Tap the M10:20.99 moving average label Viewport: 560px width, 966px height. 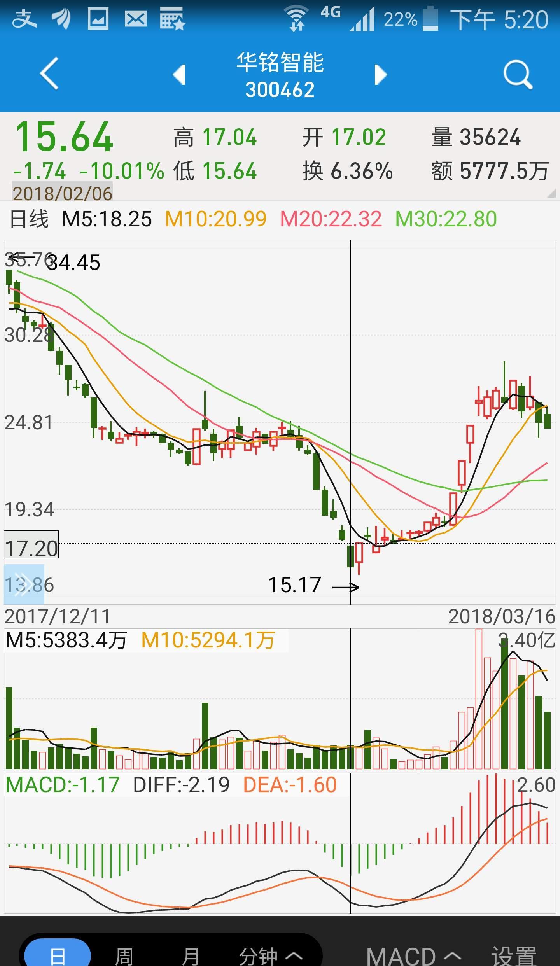[x=216, y=219]
